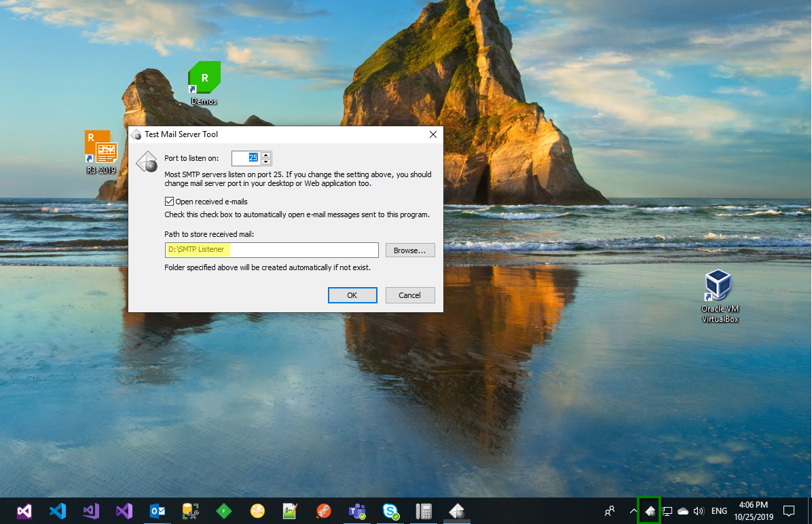Click the Test Mail Server Tool tray icon
This screenshot has width=812, height=524.
coord(650,510)
